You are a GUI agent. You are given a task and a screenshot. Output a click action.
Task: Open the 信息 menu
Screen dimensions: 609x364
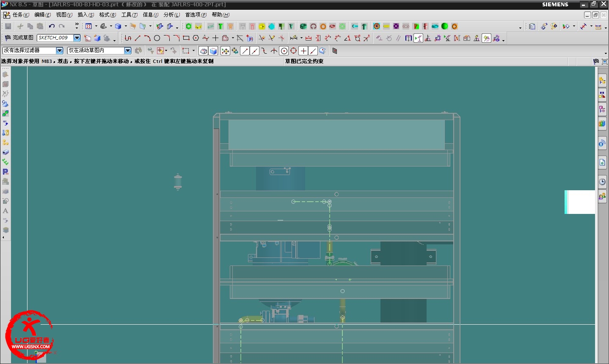click(x=151, y=15)
